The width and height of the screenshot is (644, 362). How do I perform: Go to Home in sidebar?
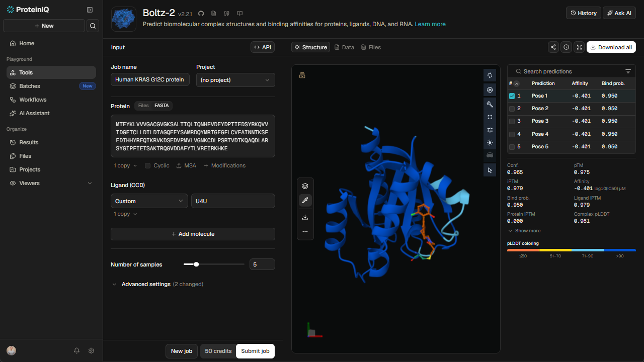tap(51, 43)
